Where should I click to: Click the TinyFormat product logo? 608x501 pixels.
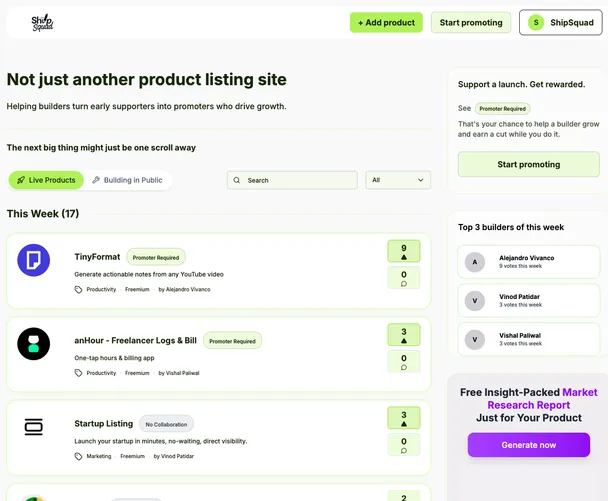click(x=34, y=260)
